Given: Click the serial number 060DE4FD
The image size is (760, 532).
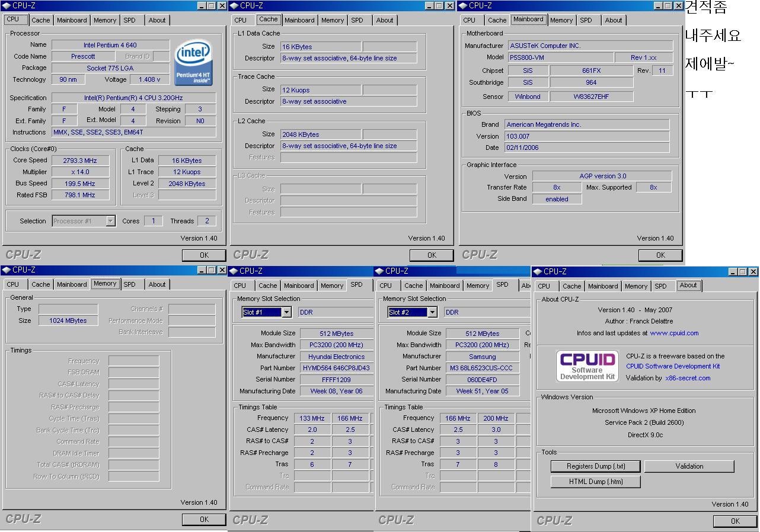Looking at the screenshot, I should click(x=483, y=380).
